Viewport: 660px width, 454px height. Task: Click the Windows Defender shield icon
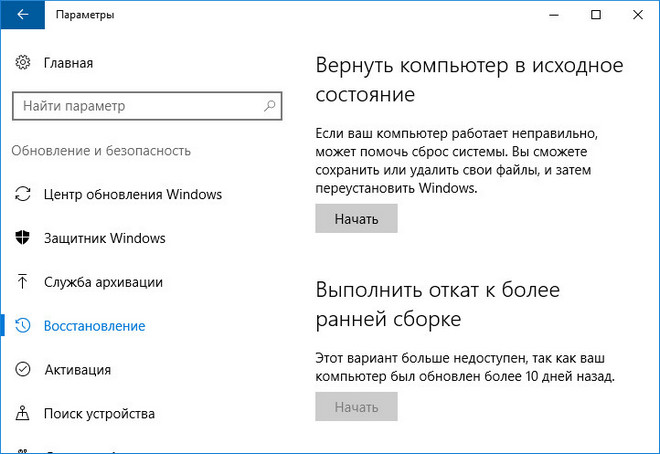coord(24,238)
